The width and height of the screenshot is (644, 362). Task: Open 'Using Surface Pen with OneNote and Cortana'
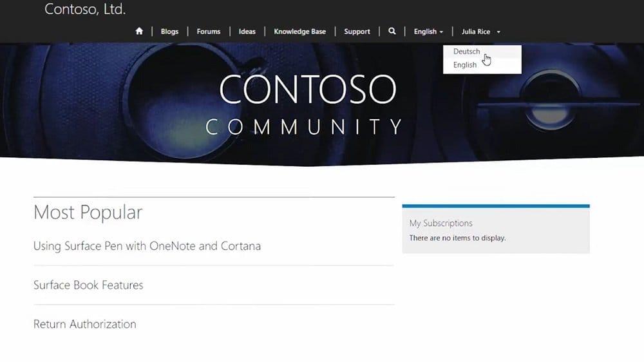(147, 246)
